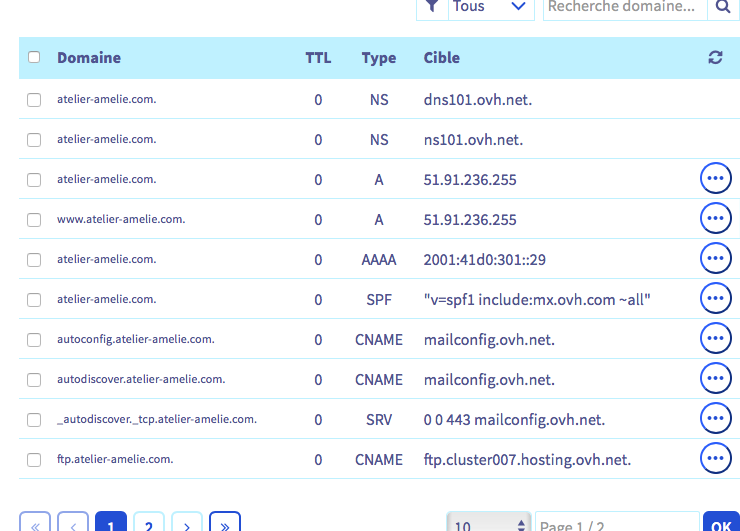Open actions menu for 51.91.236.255 atelier-amelie.com A record
740x531 pixels.
[715, 179]
